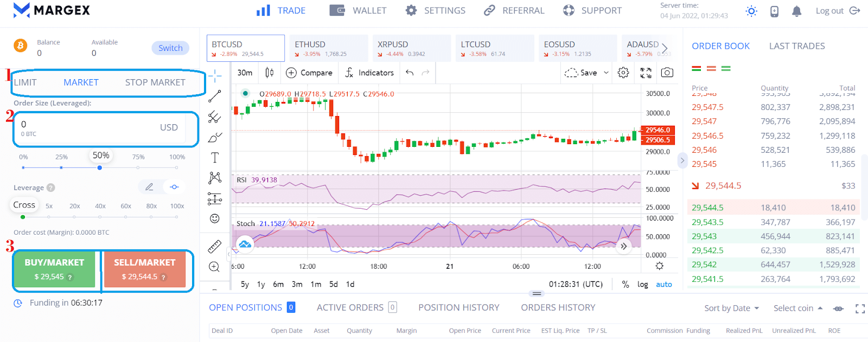Switch leverage to manual edit pencil mode

click(x=149, y=187)
